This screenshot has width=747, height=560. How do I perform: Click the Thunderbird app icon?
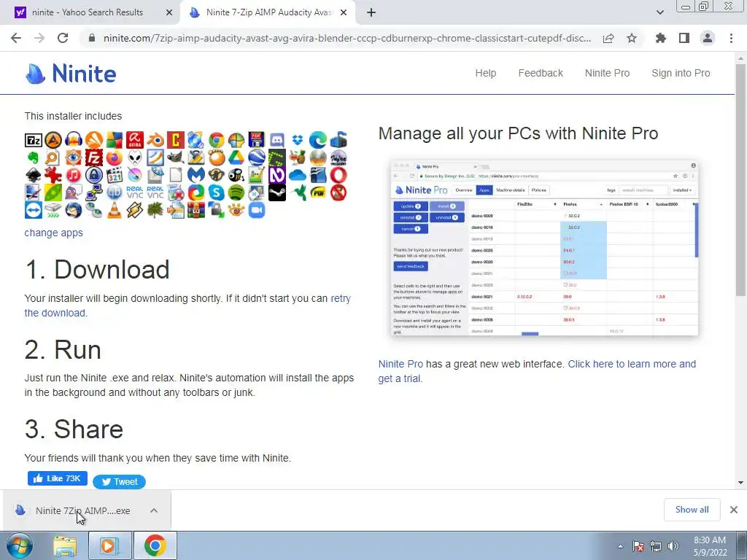[x=74, y=210]
